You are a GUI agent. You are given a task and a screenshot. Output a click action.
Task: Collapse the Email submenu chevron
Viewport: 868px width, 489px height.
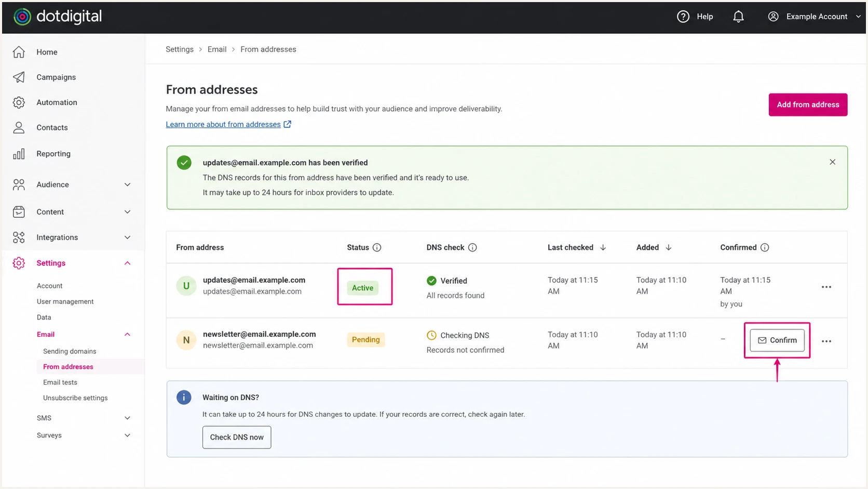(x=128, y=334)
